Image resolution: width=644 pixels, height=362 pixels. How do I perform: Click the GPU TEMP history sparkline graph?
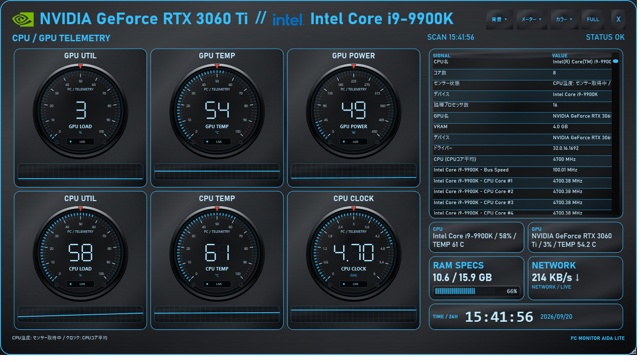217,171
